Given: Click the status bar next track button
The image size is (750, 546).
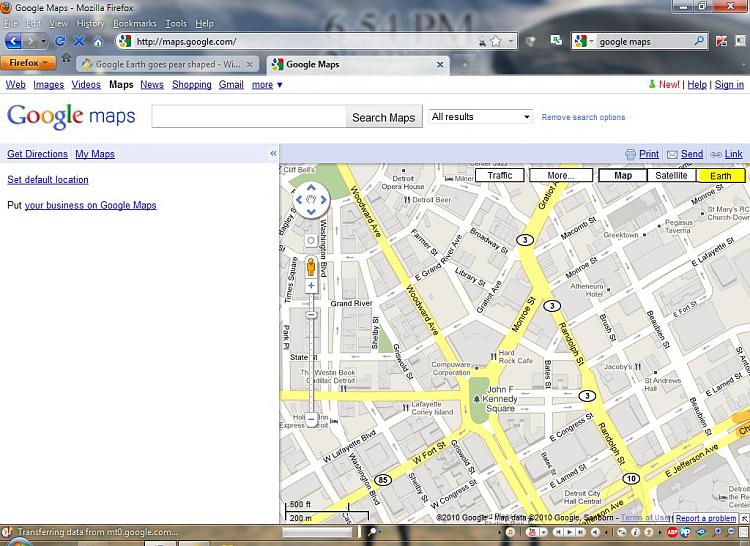Looking at the screenshot, I should [580, 532].
